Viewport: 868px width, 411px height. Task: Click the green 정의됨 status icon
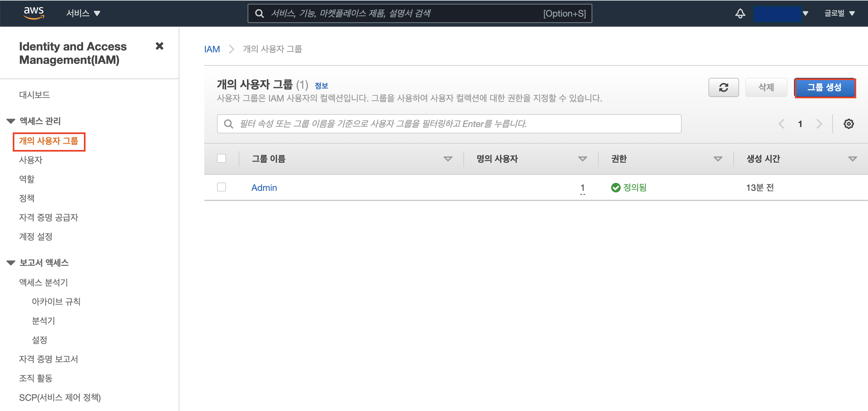pos(615,188)
